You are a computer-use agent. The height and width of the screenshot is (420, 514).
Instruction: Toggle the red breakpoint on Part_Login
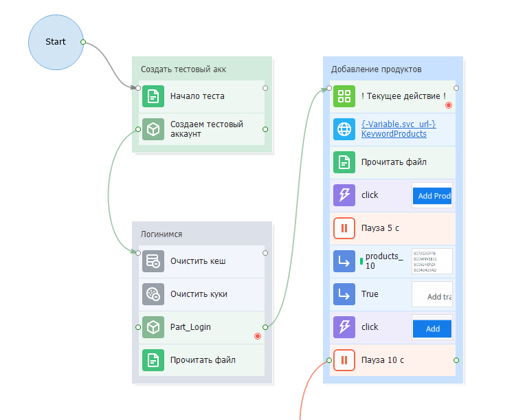tap(258, 336)
